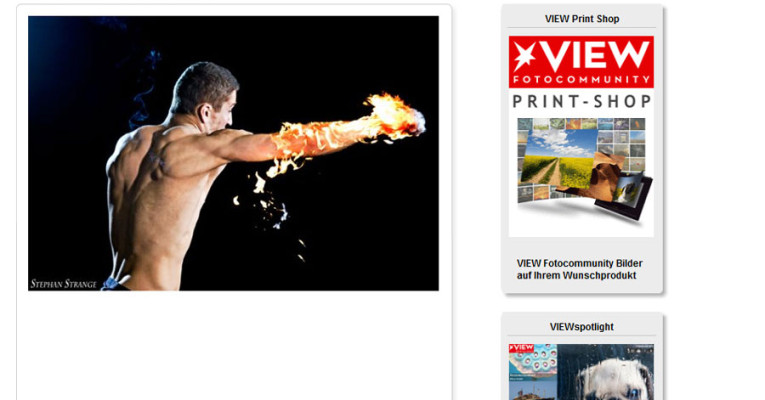Click the white star icon in VIEW logo

(524, 55)
